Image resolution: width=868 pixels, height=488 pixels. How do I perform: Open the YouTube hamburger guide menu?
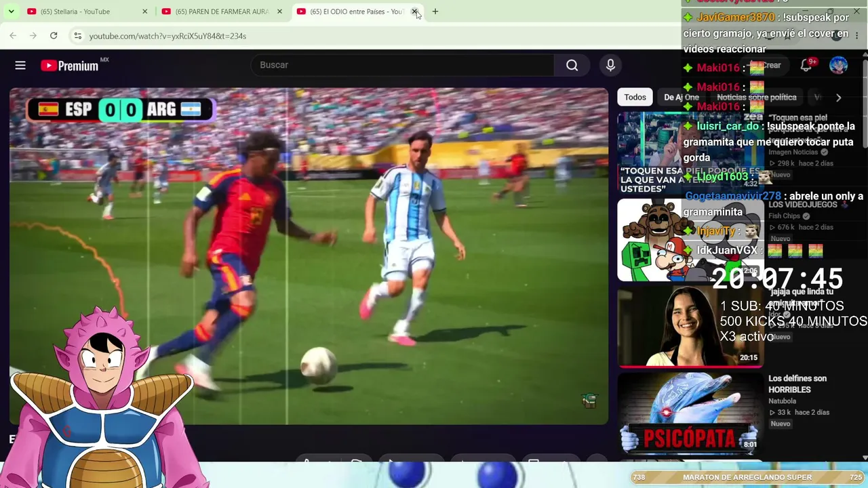(20, 65)
